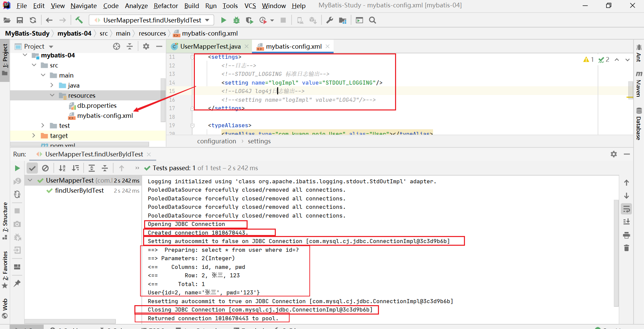Toggle show ignored tests icon
This screenshot has height=329, width=644.
[x=45, y=168]
